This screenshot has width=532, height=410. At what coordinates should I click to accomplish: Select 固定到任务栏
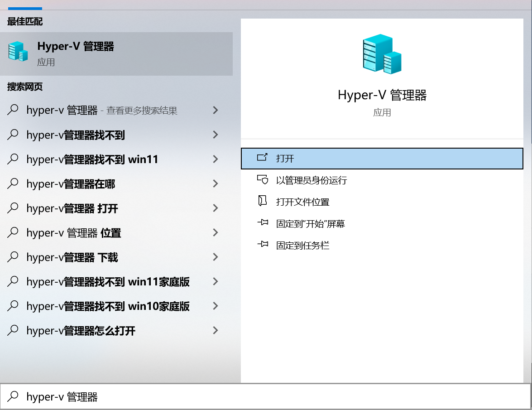382,246
